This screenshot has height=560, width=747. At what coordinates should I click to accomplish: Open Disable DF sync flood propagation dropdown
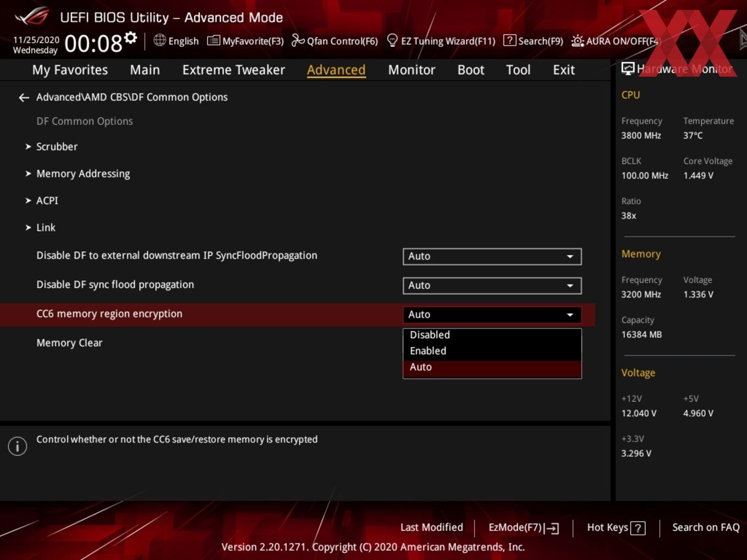492,285
